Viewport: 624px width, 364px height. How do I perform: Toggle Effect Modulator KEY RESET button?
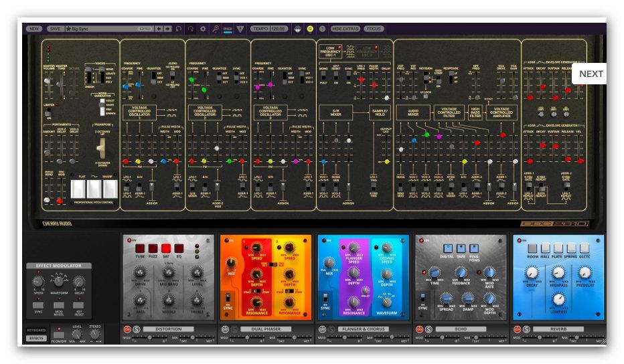[x=78, y=306]
